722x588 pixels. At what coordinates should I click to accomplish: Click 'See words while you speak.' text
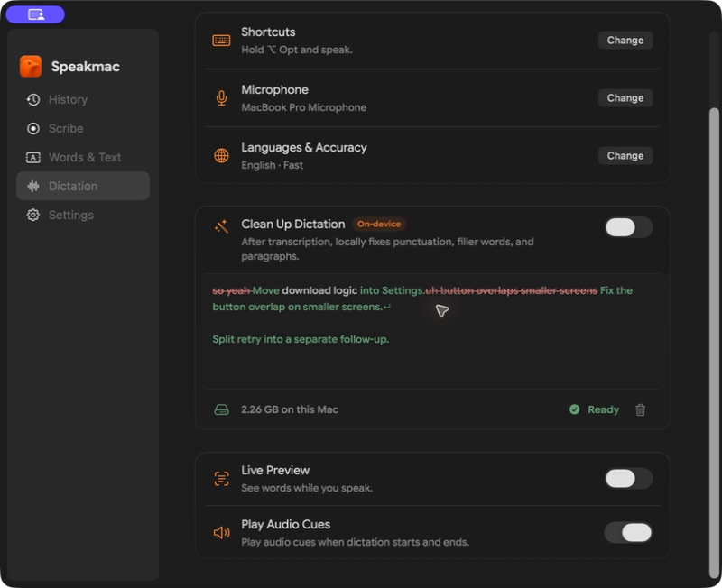tap(307, 488)
